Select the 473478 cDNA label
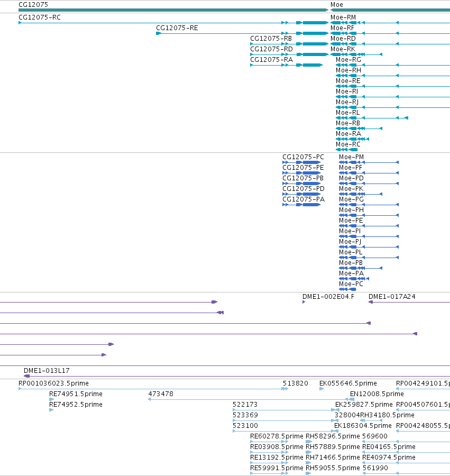Viewport: 450px width, 476px height. [161, 394]
